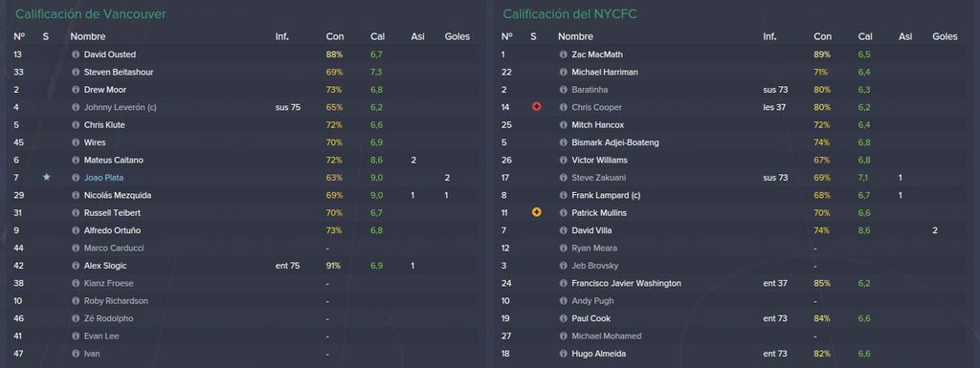Open info icon next to Hugo Almeida
Screen dimensions: 980x368
(x=563, y=354)
